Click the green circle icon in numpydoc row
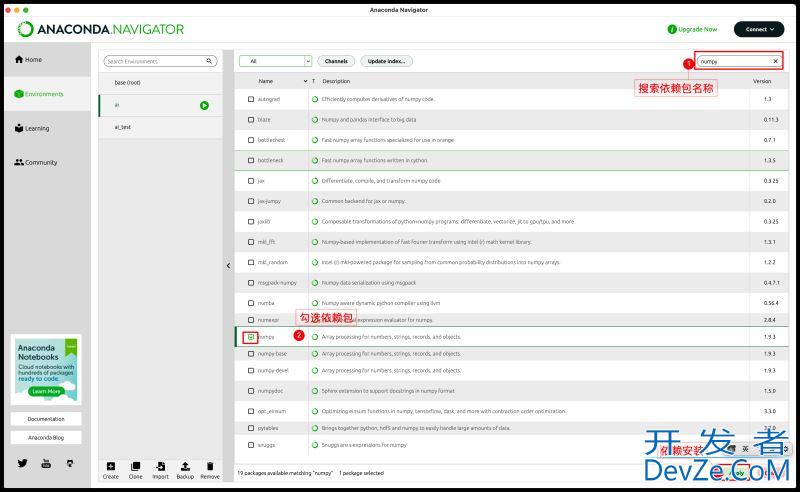 click(315, 391)
